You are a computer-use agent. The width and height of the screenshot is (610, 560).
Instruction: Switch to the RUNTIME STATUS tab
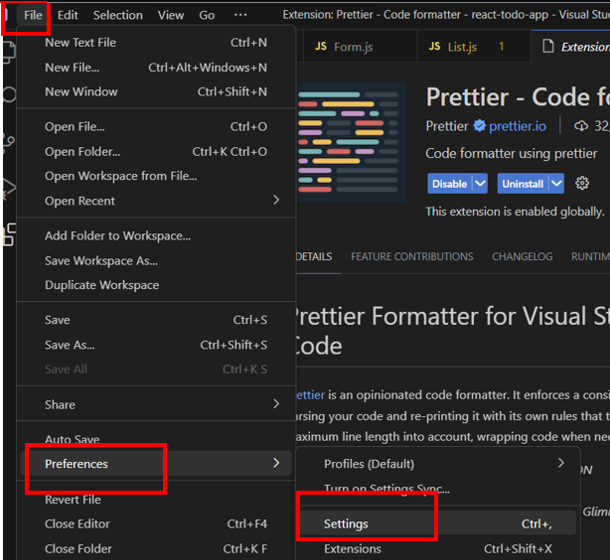coord(590,256)
